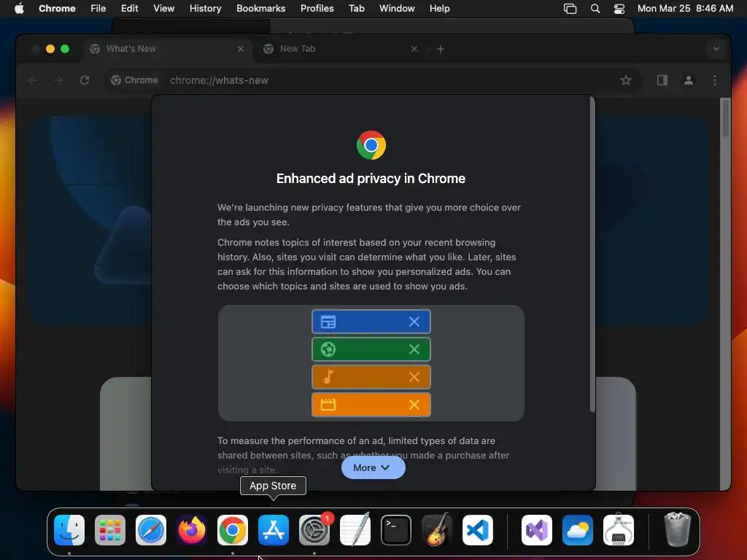Open Finder from the Dock
This screenshot has height=560, width=747.
click(69, 530)
